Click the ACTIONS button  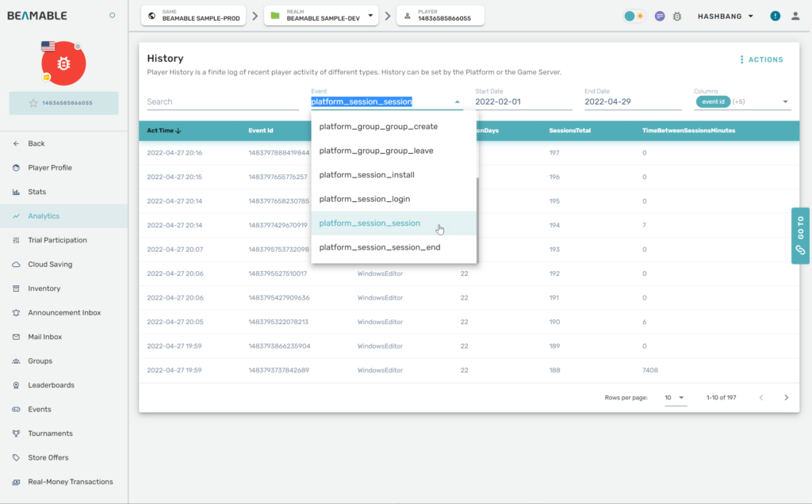(760, 59)
